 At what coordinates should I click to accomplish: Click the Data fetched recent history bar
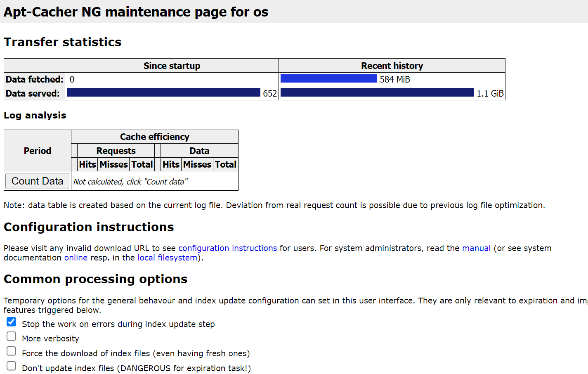(x=329, y=78)
